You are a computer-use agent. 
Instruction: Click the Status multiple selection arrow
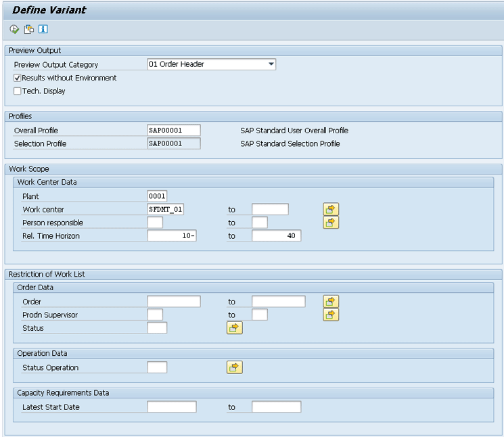click(x=234, y=328)
